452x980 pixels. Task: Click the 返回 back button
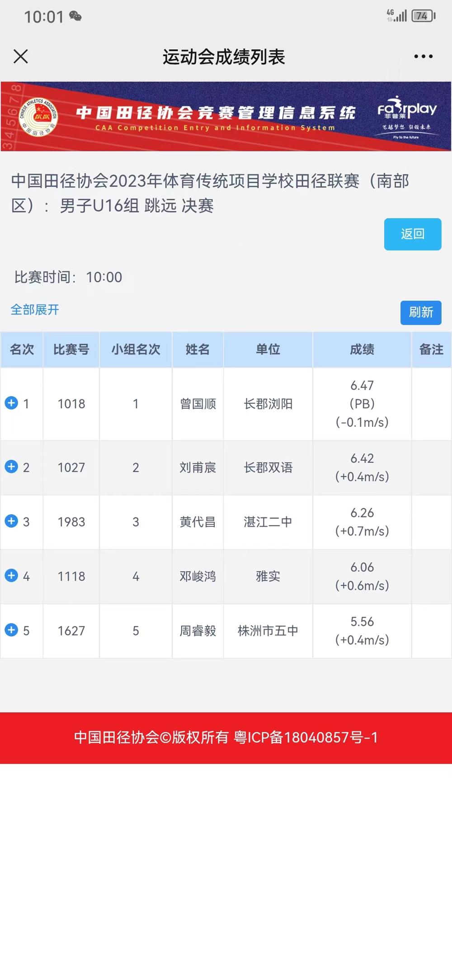pyautogui.click(x=412, y=234)
